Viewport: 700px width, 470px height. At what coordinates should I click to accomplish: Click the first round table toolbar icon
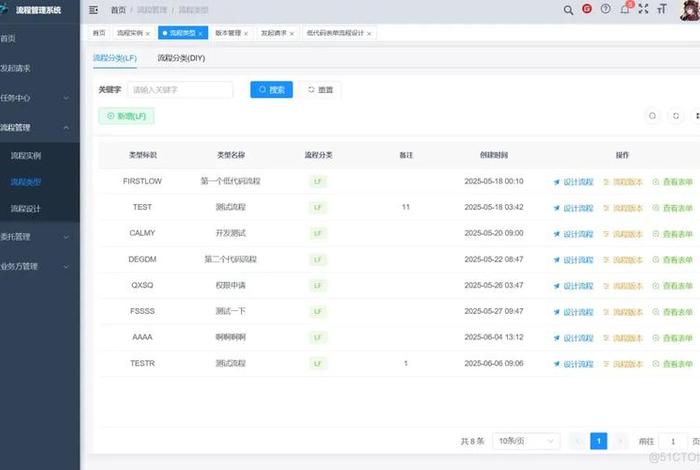652,116
